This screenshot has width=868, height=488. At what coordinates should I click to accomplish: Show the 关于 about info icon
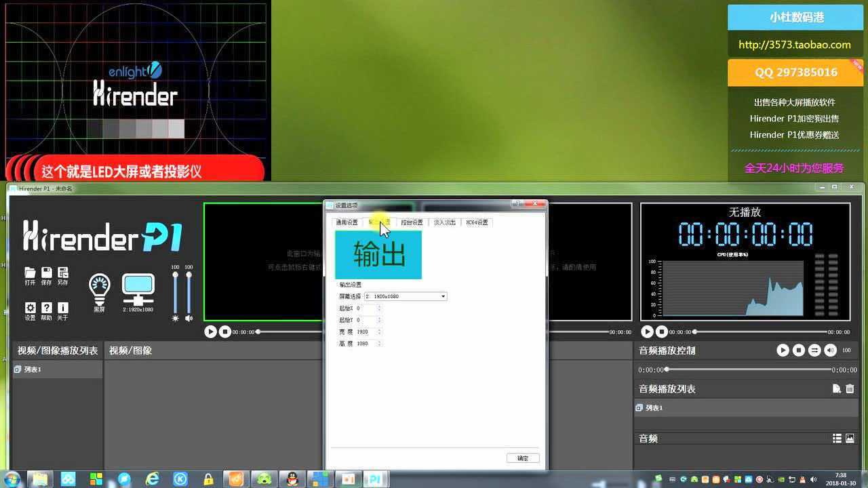point(62,307)
